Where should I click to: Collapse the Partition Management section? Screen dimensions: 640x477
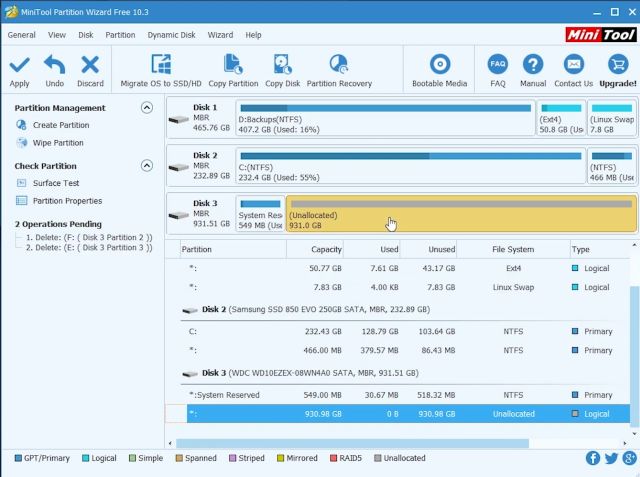point(147,108)
